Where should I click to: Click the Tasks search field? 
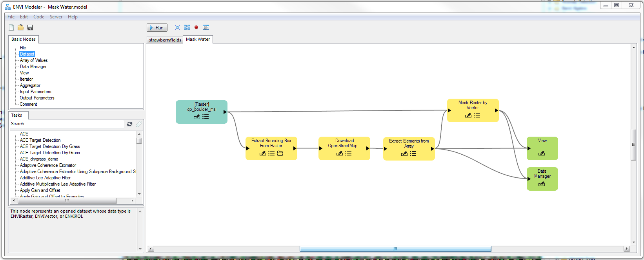(x=67, y=124)
